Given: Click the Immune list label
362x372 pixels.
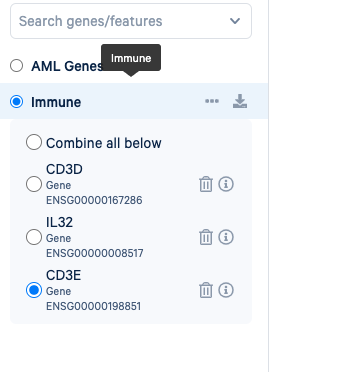Looking at the screenshot, I should pyautogui.click(x=56, y=102).
